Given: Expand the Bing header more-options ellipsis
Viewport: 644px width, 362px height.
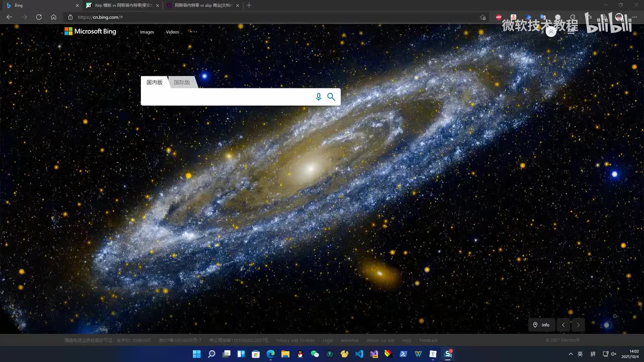Looking at the screenshot, I should [x=194, y=32].
